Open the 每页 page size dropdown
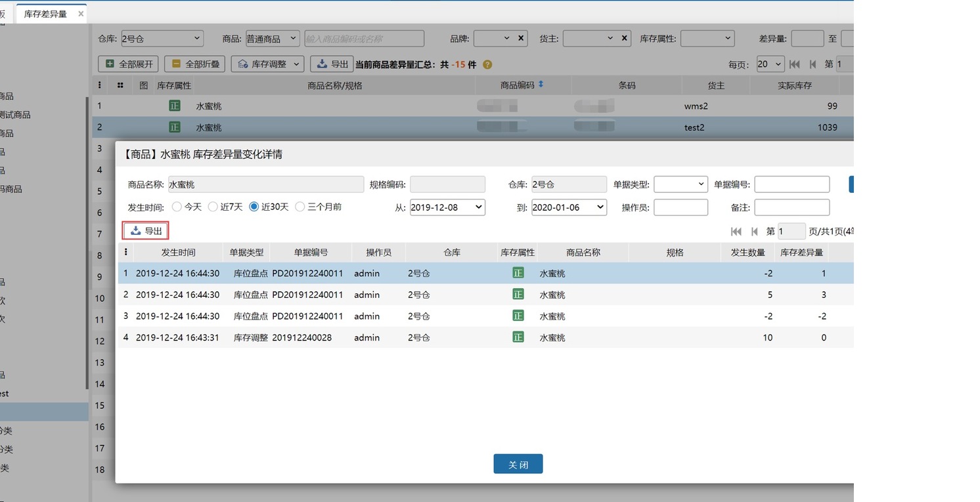Screen dimensions: 980x502 pos(770,64)
